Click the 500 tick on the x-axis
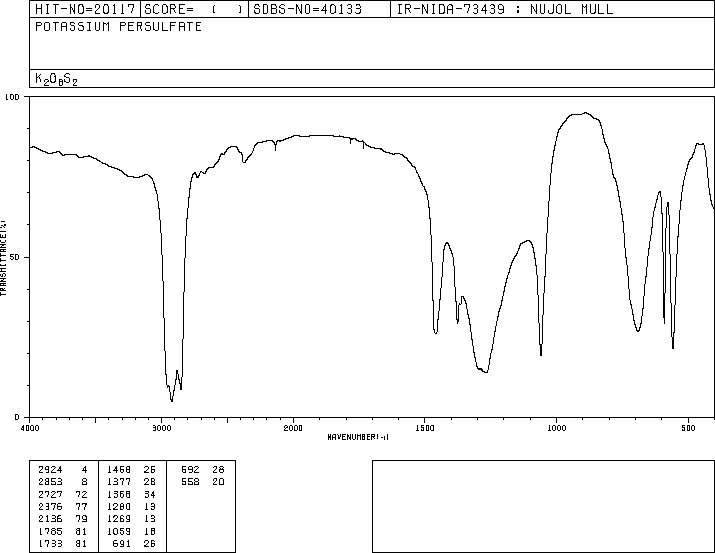Viewport: 715px width, 553px height. 689,428
